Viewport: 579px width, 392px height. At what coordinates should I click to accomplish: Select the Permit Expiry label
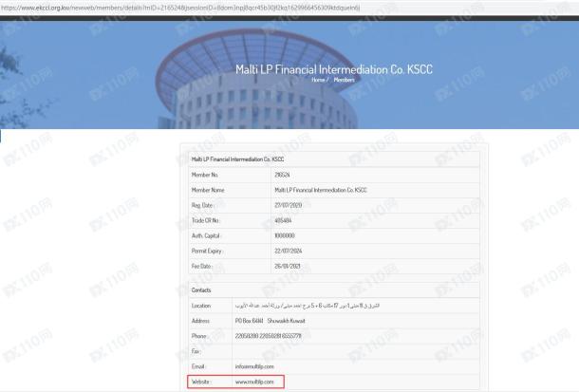click(x=207, y=251)
